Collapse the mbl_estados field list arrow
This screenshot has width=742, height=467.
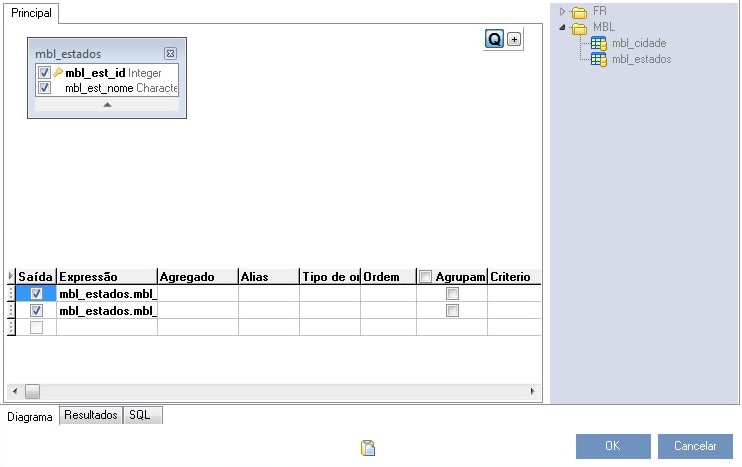point(107,104)
